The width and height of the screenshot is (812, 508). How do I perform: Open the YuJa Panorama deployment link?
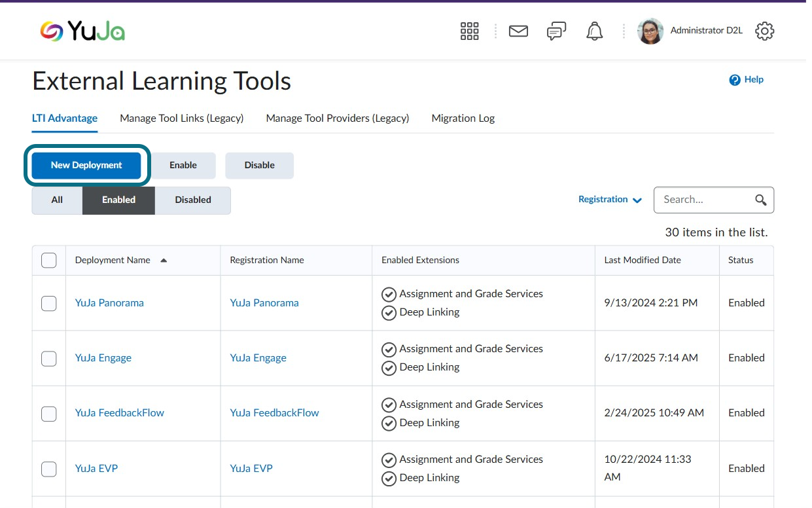coord(109,303)
